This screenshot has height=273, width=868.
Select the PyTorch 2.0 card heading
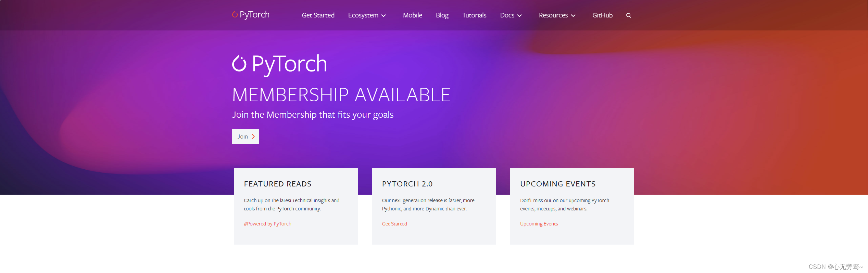(x=407, y=184)
